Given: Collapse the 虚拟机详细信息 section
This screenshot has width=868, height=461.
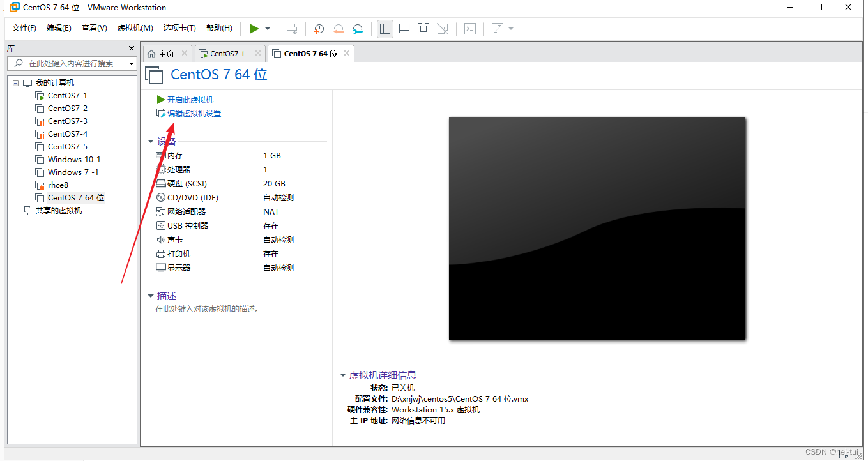Looking at the screenshot, I should pyautogui.click(x=343, y=375).
